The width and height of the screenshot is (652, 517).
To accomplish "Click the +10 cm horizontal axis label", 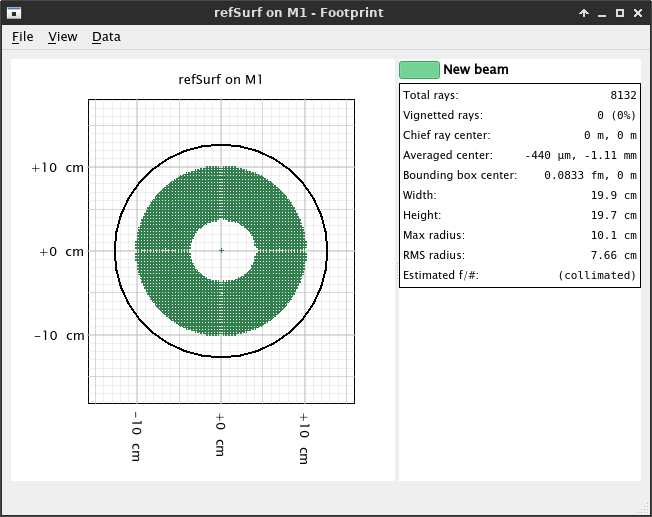I will click(x=304, y=438).
